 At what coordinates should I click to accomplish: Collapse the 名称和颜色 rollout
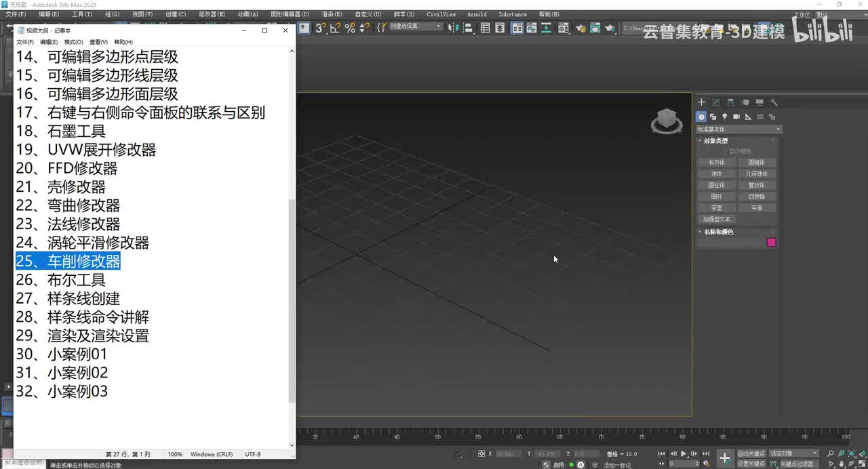718,232
